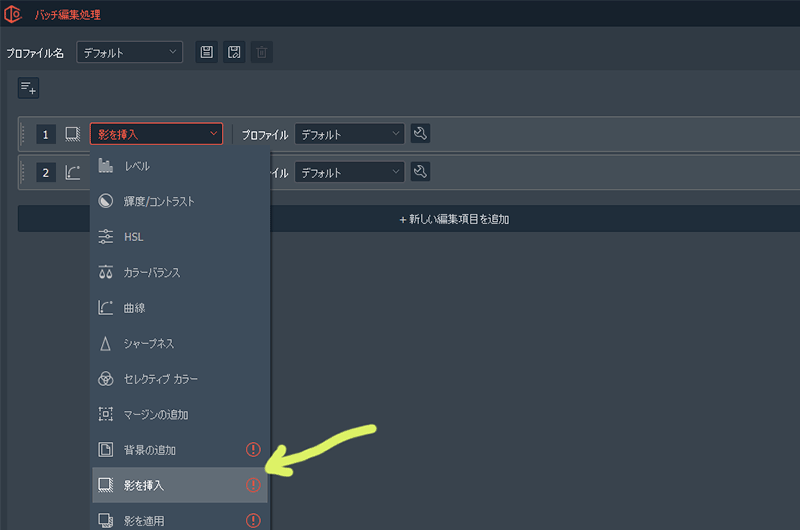Image resolution: width=800 pixels, height=530 pixels.
Task: Expand row 1 プロファイル デフォルト dropdown
Action: tap(350, 134)
